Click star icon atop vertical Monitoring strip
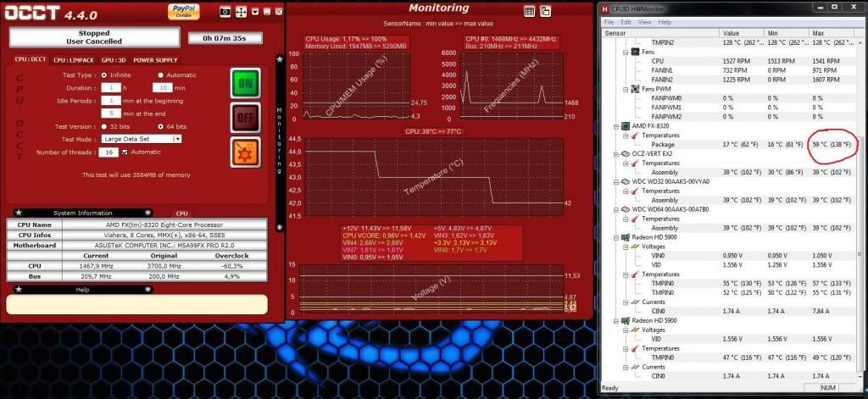 (280, 58)
